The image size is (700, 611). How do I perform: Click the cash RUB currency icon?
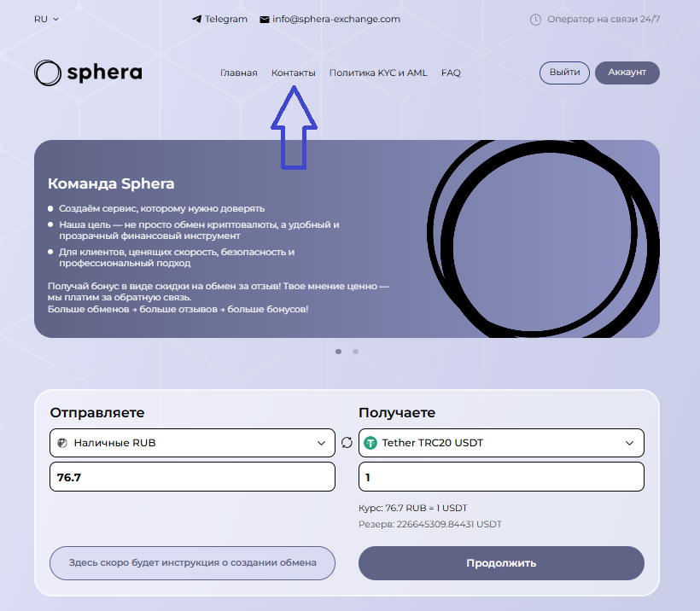coord(62,443)
